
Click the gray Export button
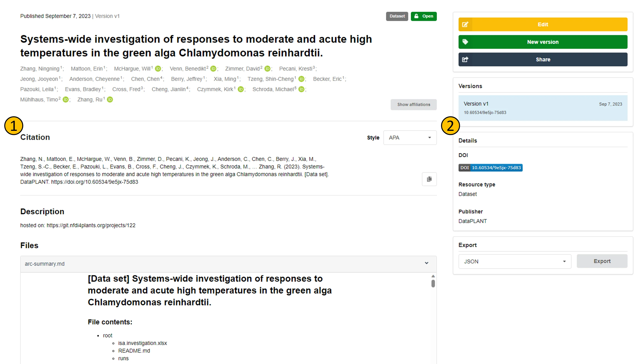point(602,261)
